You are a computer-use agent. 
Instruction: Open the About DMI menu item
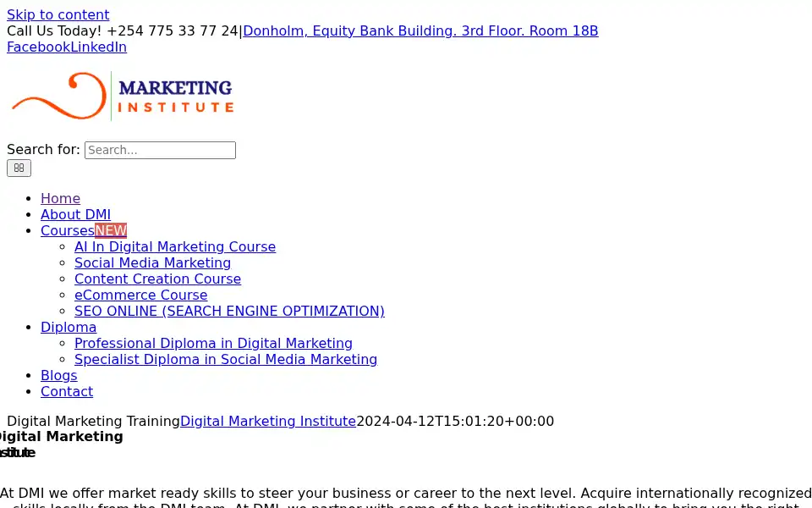[75, 214]
